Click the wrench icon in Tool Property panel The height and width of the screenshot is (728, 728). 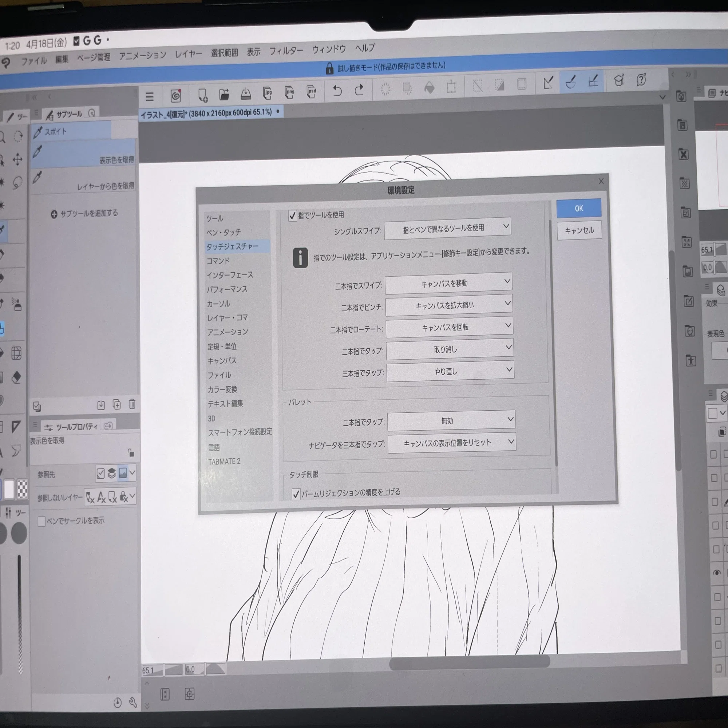[132, 703]
